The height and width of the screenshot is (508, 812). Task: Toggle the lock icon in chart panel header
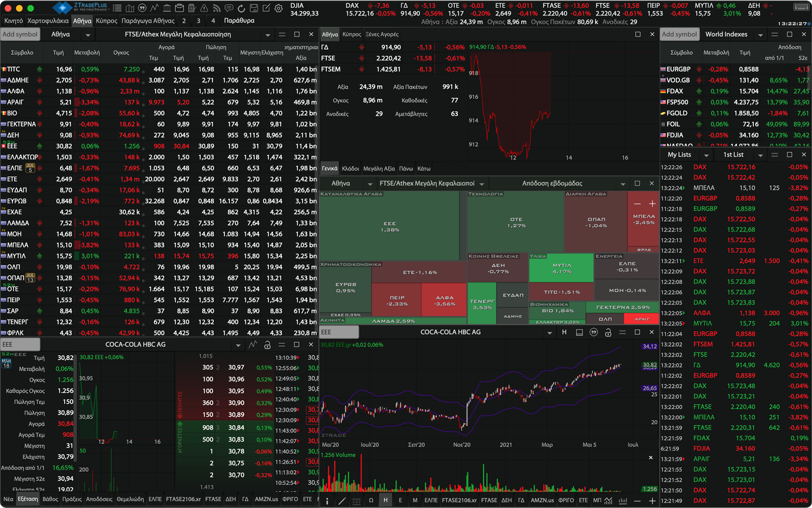tap(608, 332)
